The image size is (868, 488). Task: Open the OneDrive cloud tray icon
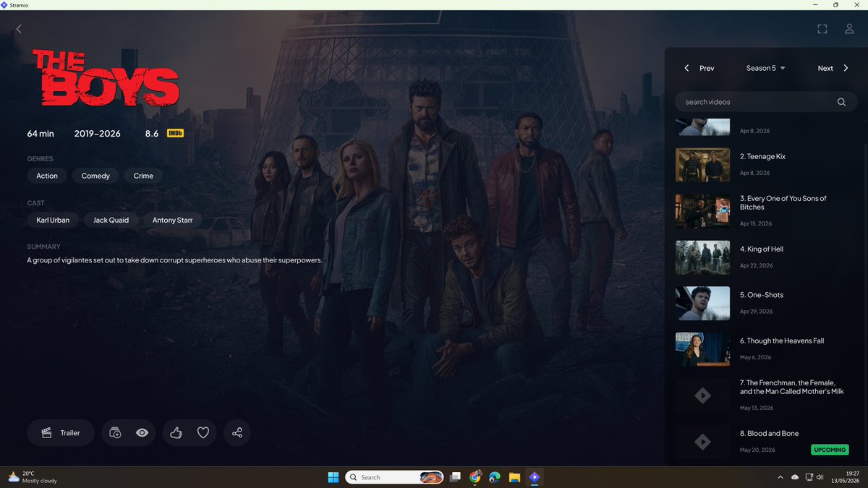(x=795, y=477)
